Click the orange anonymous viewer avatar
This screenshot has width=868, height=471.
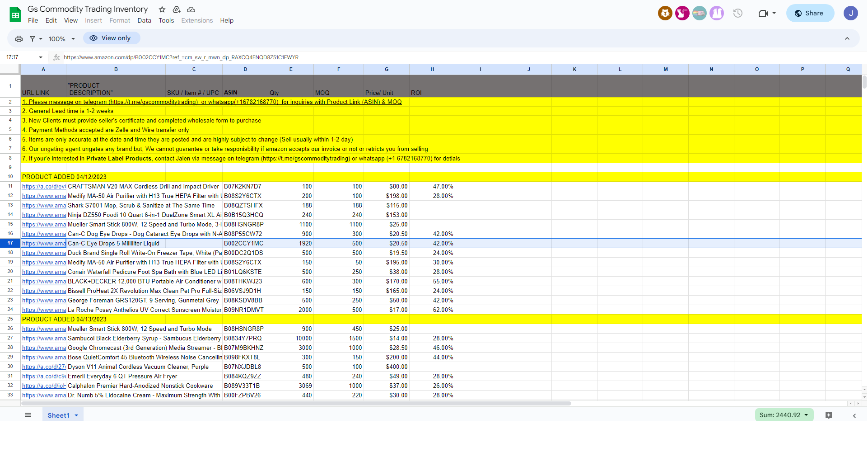[x=665, y=13]
